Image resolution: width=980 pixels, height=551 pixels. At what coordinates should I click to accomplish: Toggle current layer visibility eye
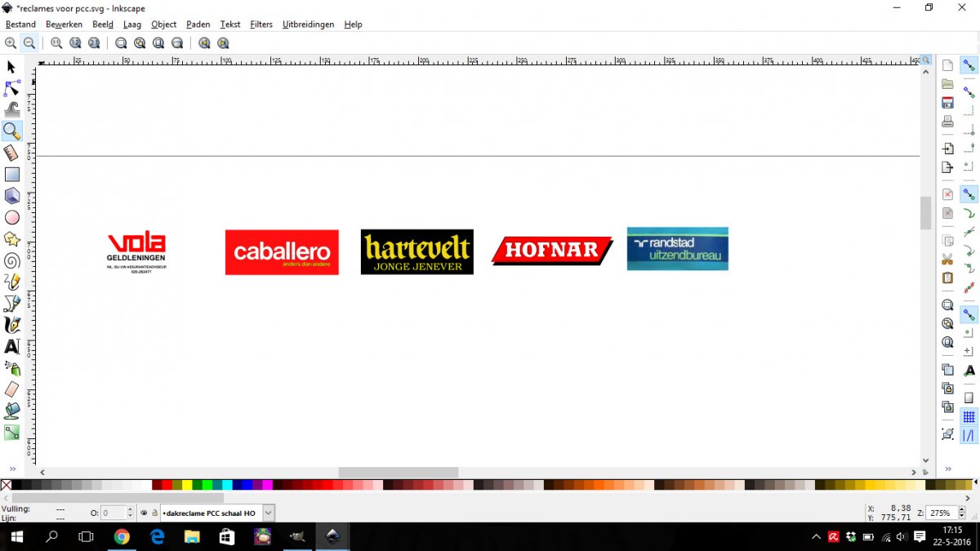pyautogui.click(x=144, y=513)
